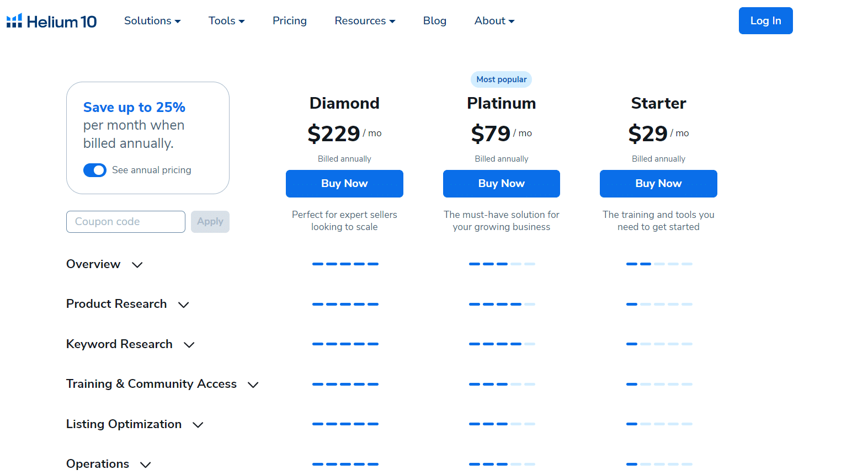868x475 pixels.
Task: Open the Tools dropdown menu
Action: point(226,20)
